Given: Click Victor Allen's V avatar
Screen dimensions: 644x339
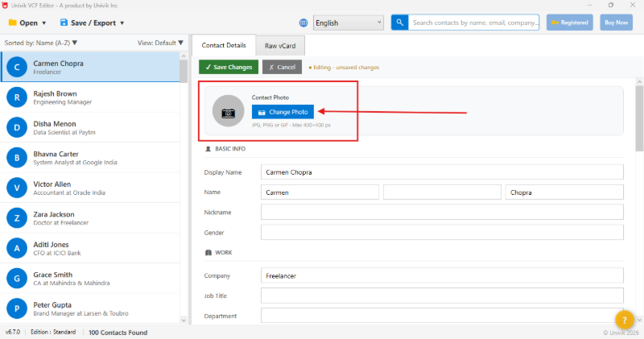Looking at the screenshot, I should (x=17, y=188).
